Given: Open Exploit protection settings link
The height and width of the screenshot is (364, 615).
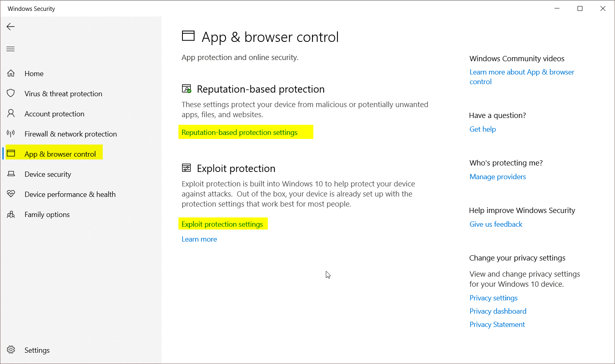Looking at the screenshot, I should (x=222, y=224).
